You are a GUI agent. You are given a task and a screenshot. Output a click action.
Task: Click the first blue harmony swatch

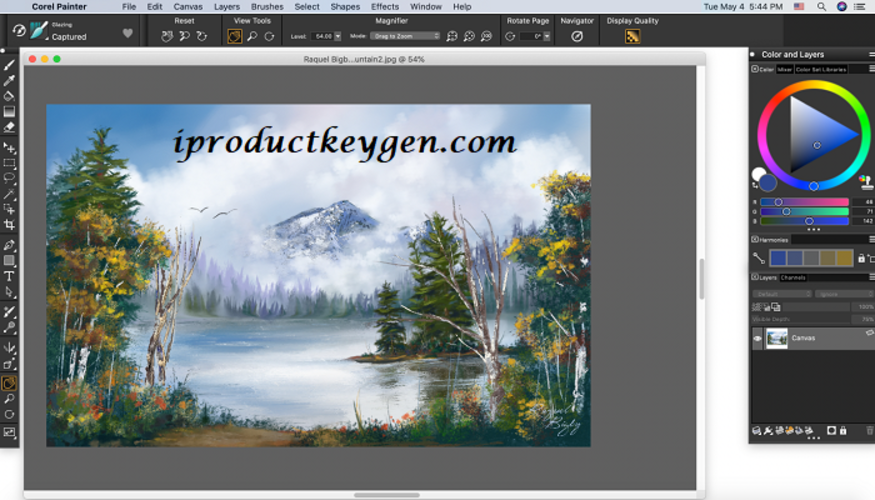pyautogui.click(x=778, y=258)
